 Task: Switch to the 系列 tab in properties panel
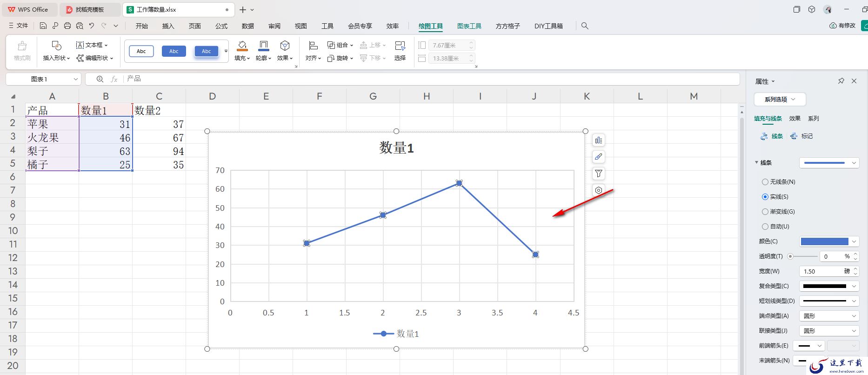pyautogui.click(x=813, y=119)
